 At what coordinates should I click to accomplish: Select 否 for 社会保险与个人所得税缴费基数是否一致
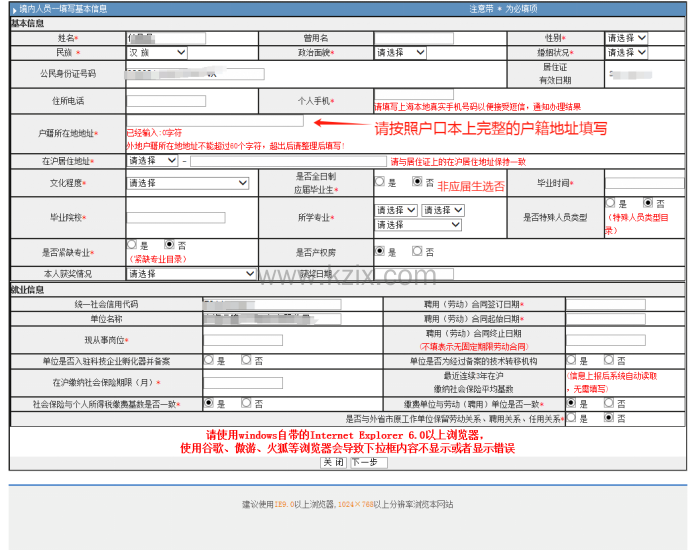pyautogui.click(x=247, y=404)
